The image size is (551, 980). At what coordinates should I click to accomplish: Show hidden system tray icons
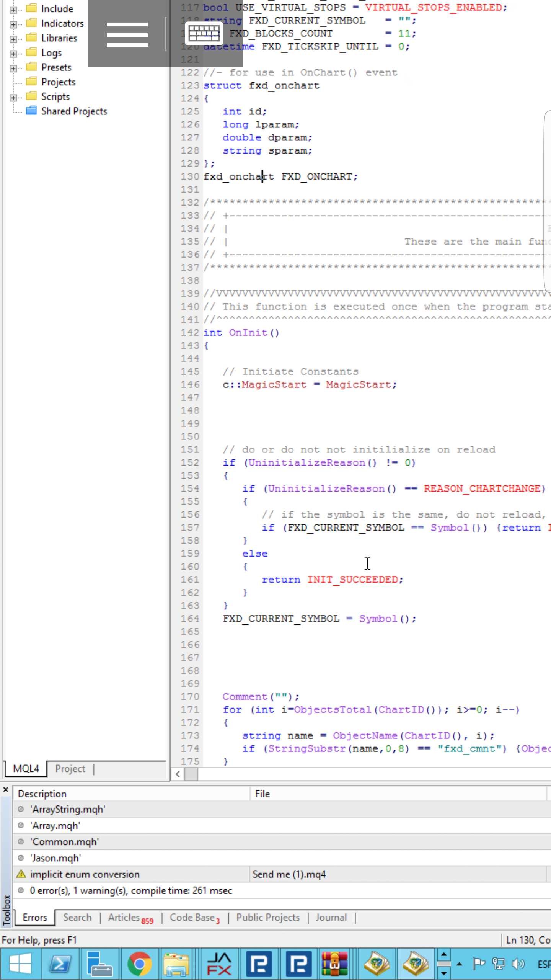[460, 964]
